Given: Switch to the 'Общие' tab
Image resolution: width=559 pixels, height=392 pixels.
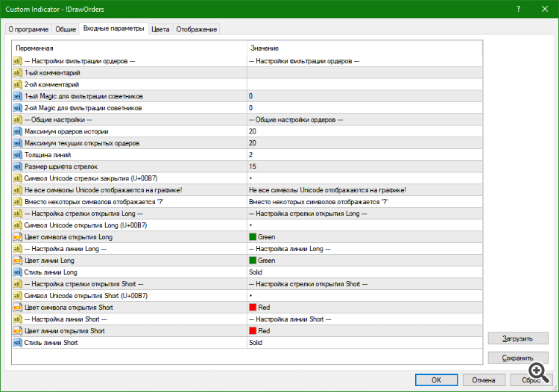Looking at the screenshot, I should [x=66, y=29].
